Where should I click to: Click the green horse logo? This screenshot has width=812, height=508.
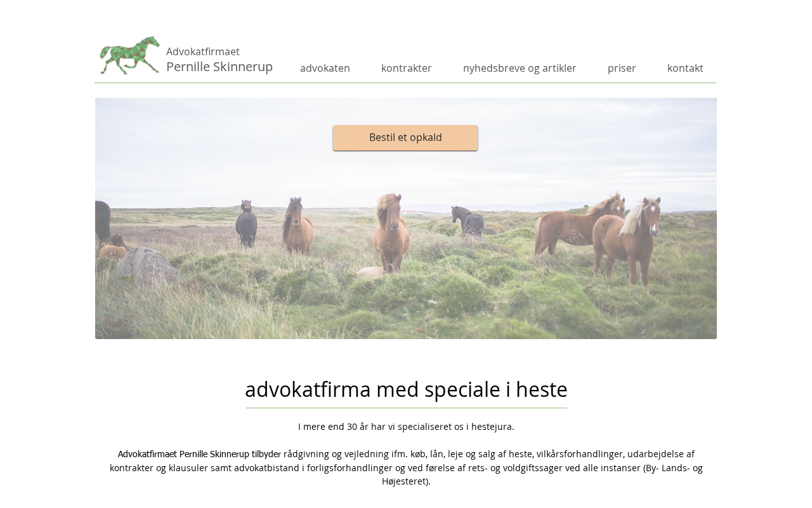pyautogui.click(x=129, y=55)
